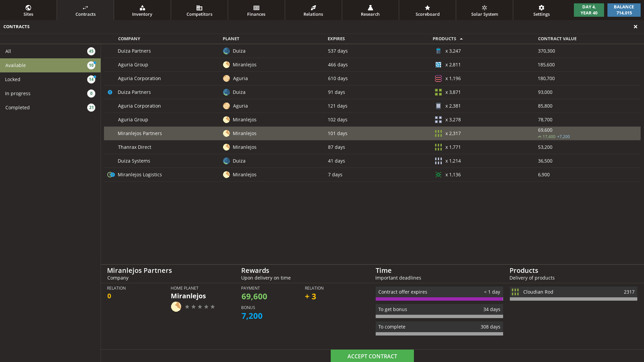Click the Scoreboard star icon
The width and height of the screenshot is (644, 362).
tap(427, 7)
